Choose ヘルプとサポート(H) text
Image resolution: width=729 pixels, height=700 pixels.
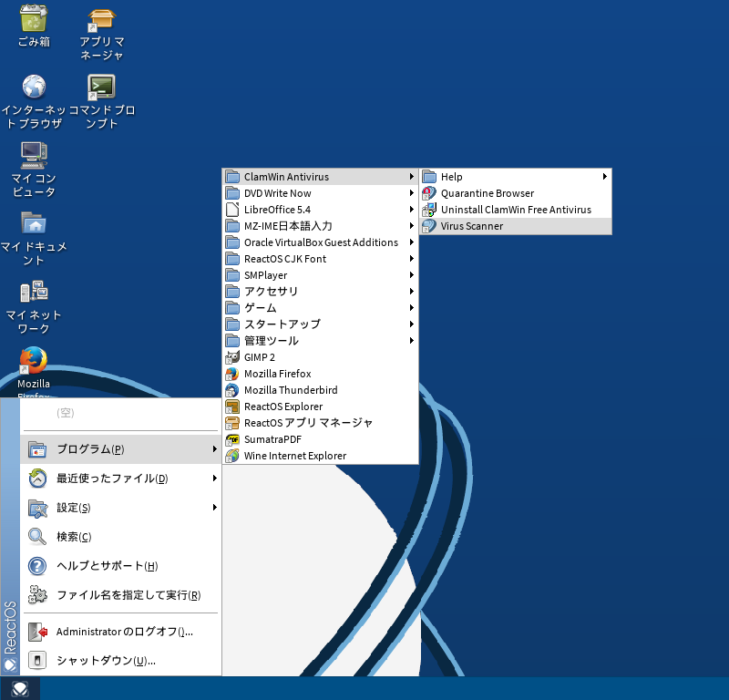coord(108,566)
